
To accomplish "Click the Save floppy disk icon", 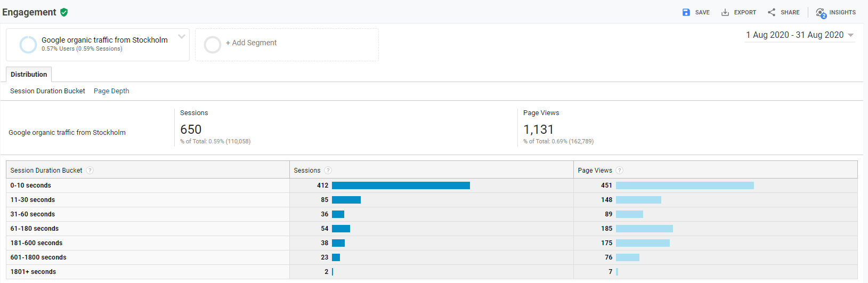I will pos(686,12).
